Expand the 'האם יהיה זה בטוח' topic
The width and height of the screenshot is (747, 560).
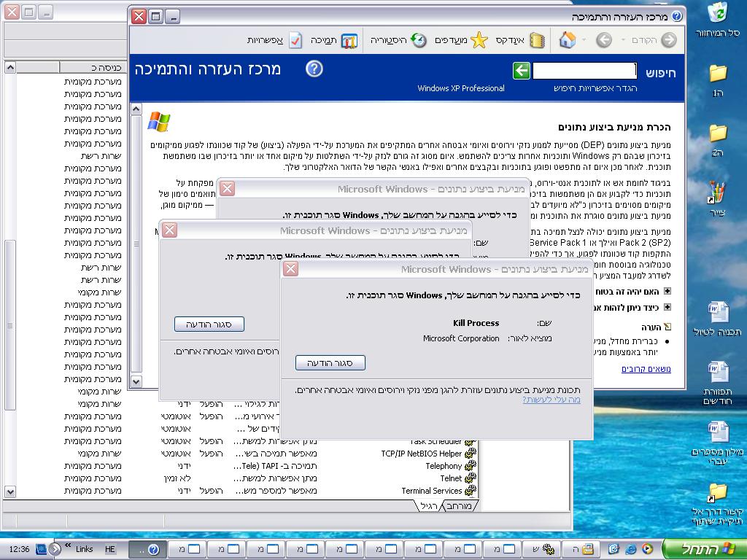point(667,292)
